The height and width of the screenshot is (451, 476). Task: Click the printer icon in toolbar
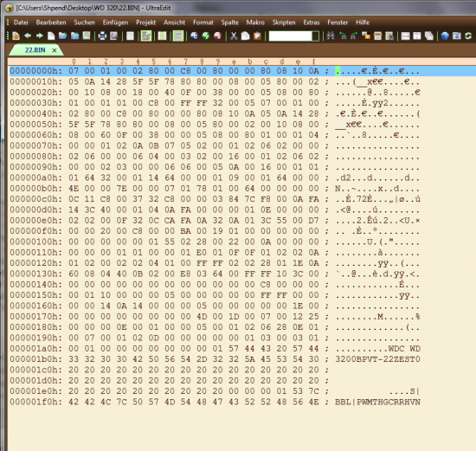(x=102, y=35)
